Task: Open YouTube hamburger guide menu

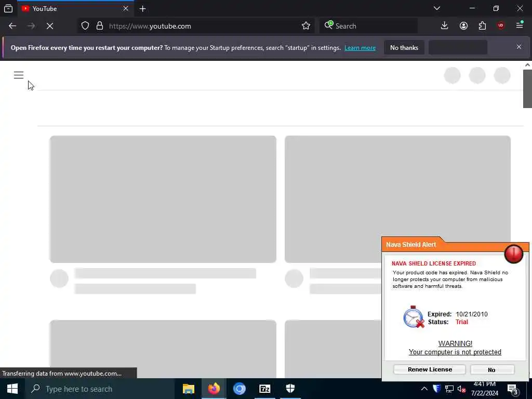Action: [19, 75]
